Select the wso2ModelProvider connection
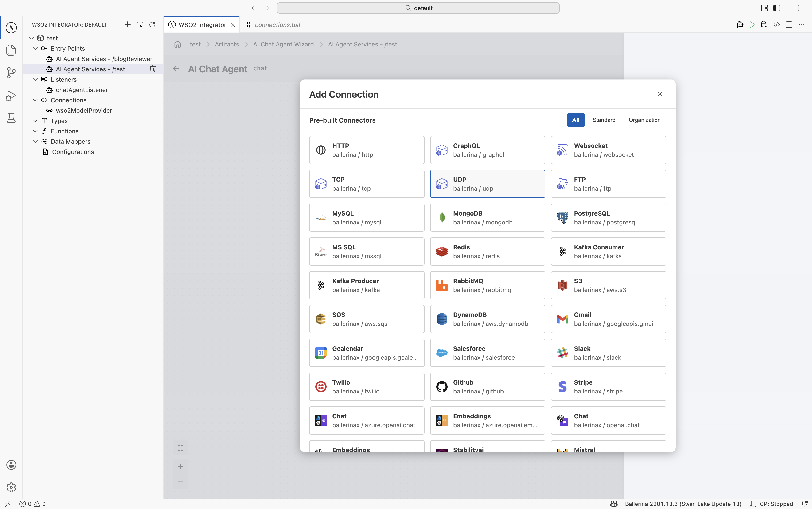Image resolution: width=812 pixels, height=509 pixels. [93, 110]
